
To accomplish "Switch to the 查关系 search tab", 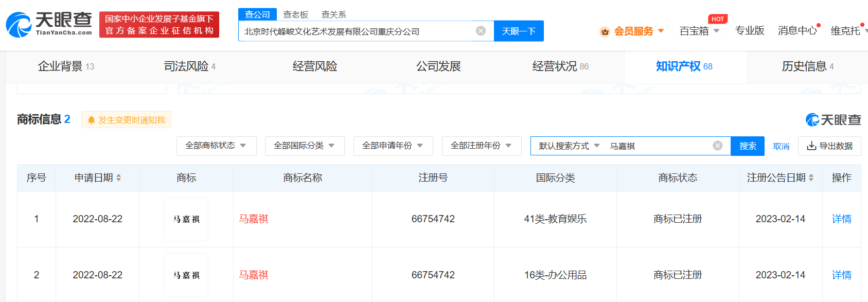I will point(334,14).
